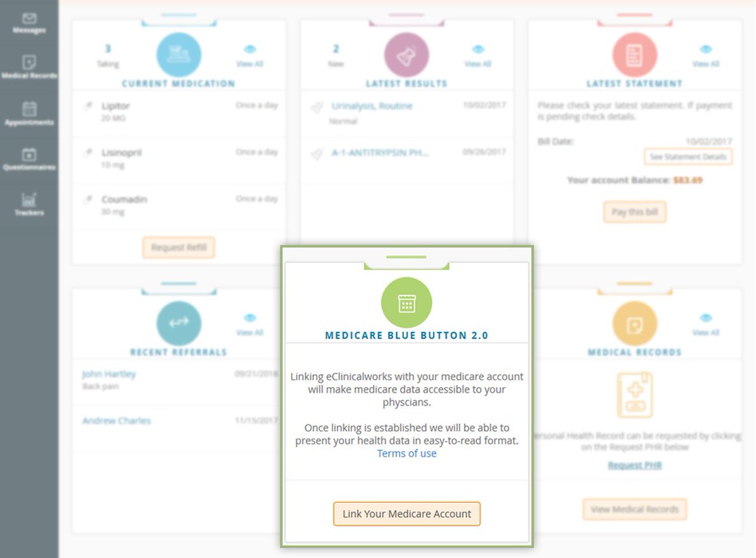Viewport: 756px width, 558px height.
Task: Open the Terms of use link
Action: click(x=406, y=453)
